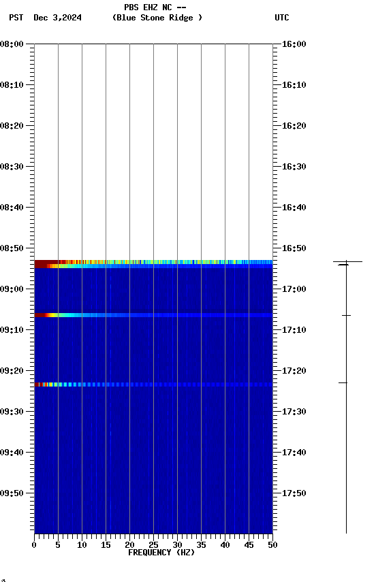Click the '(Blue Stone Ridge )' station name
This screenshot has width=376, height=588.
157,18
